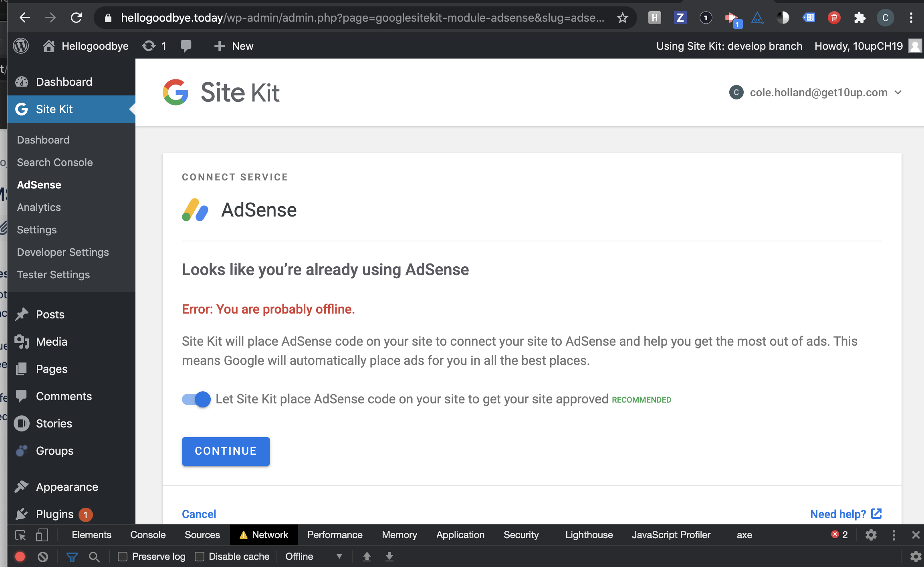This screenshot has width=924, height=567.
Task: Open the Stories admin menu
Action: [54, 423]
